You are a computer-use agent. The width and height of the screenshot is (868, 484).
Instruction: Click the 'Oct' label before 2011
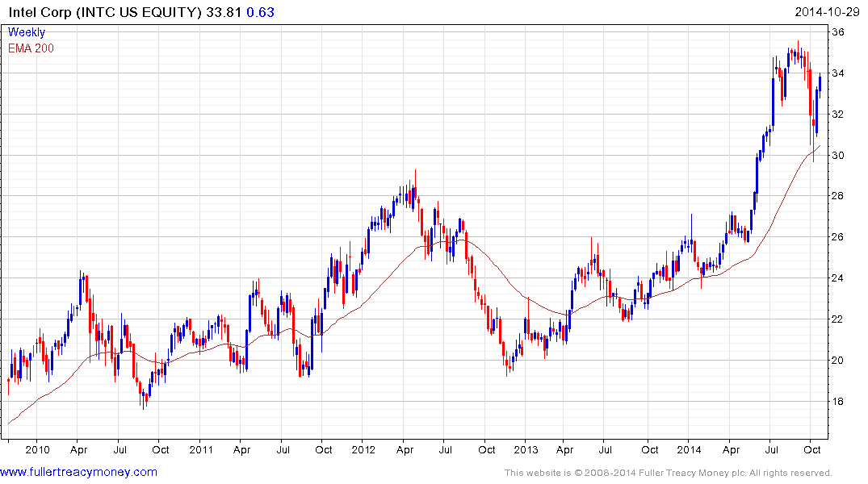(161, 449)
